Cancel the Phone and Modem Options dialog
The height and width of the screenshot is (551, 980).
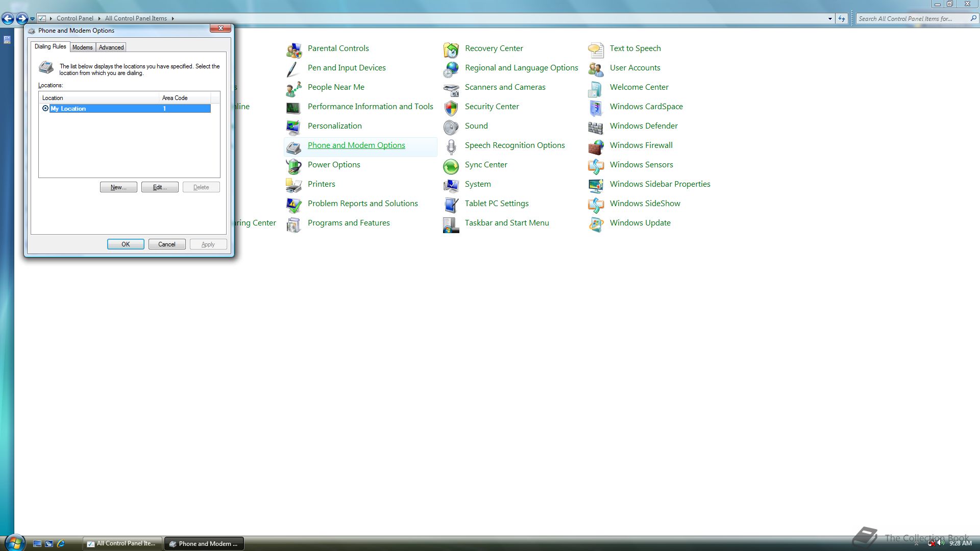[167, 244]
